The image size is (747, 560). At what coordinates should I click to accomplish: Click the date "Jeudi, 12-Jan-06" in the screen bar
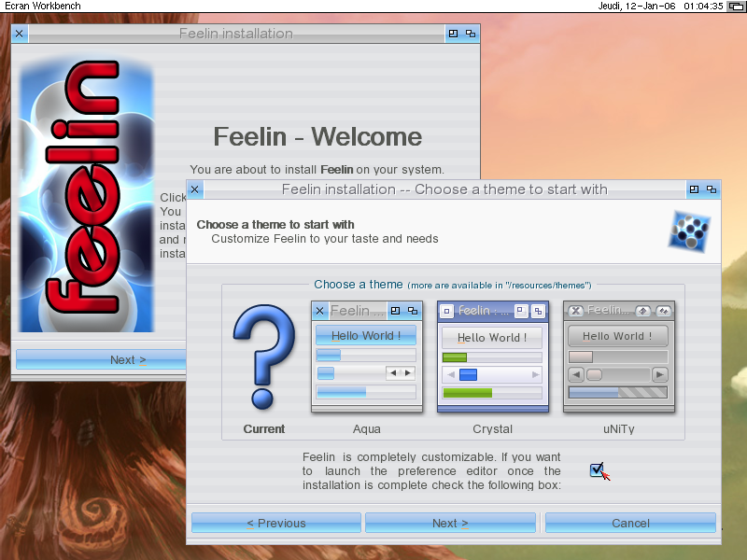tap(637, 7)
